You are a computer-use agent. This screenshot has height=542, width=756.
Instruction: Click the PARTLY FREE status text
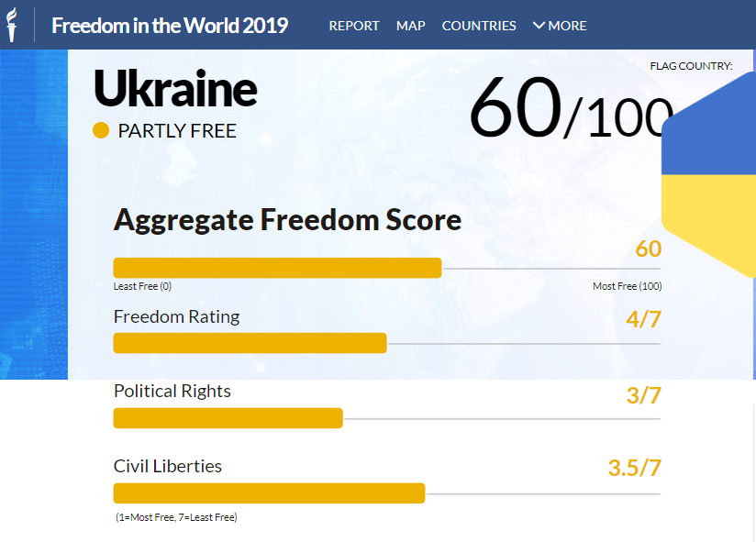point(177,131)
